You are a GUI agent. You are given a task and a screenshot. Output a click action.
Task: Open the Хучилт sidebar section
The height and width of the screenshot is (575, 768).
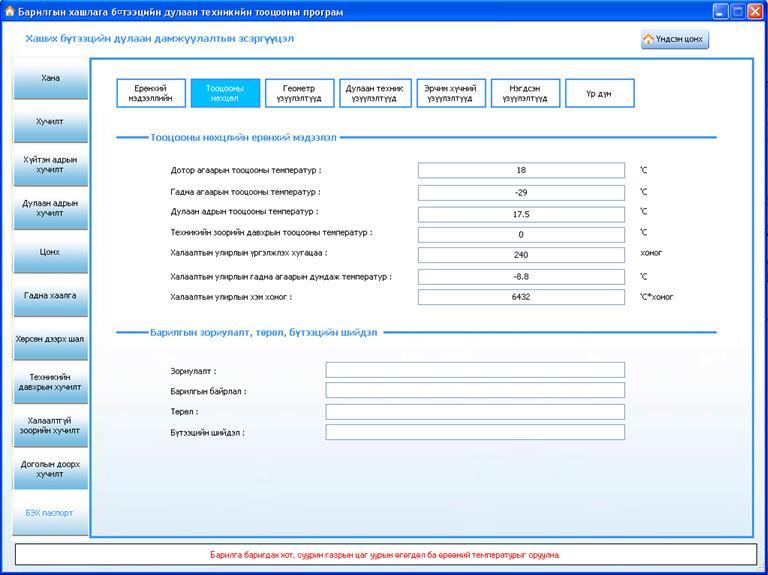(x=50, y=121)
